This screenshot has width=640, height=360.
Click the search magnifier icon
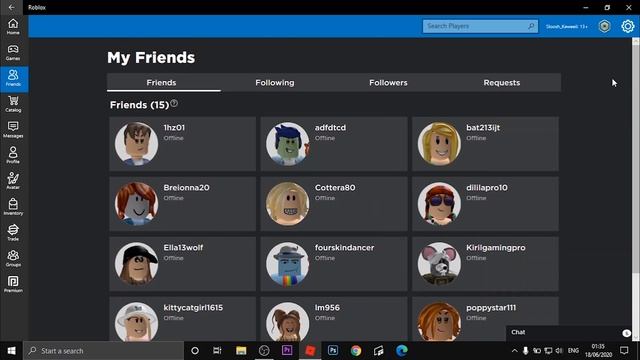(531, 26)
